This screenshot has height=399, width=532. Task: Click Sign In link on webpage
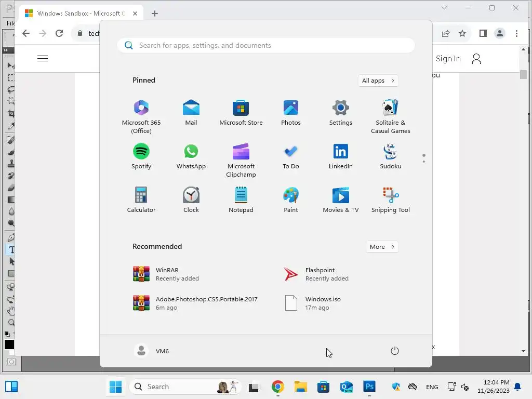point(448,59)
